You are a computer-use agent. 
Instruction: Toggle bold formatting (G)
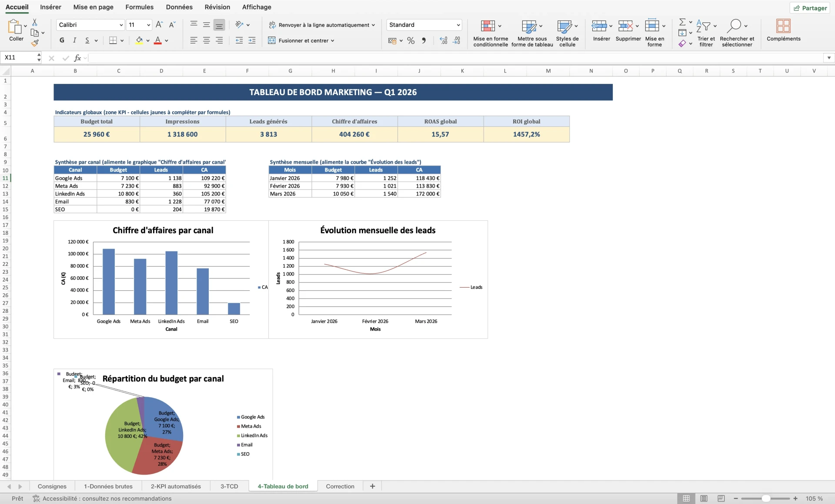(x=62, y=40)
